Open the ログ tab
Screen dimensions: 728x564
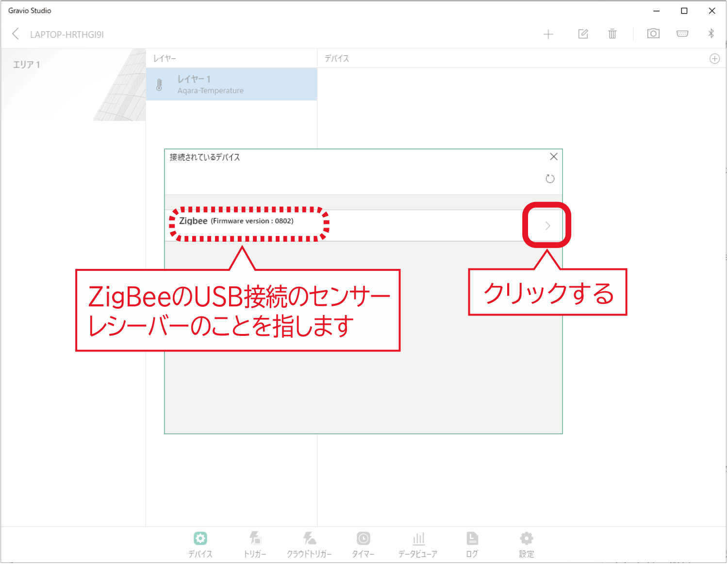[472, 545]
